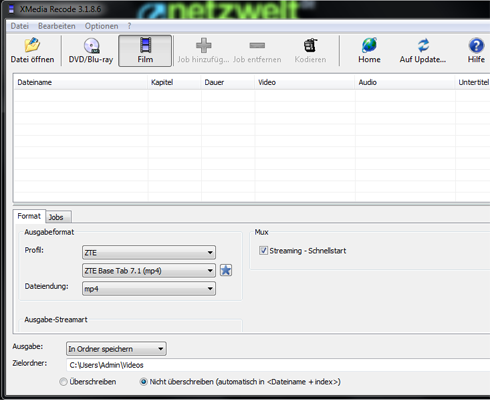The width and height of the screenshot is (490, 400).
Task: Add job with Job hinzufügen
Action: pos(203,51)
